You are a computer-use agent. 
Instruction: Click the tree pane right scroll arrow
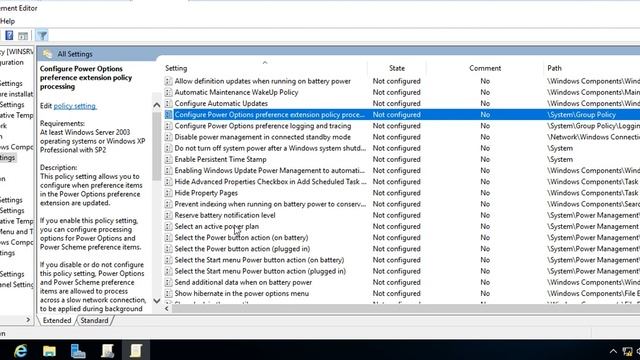[28, 320]
